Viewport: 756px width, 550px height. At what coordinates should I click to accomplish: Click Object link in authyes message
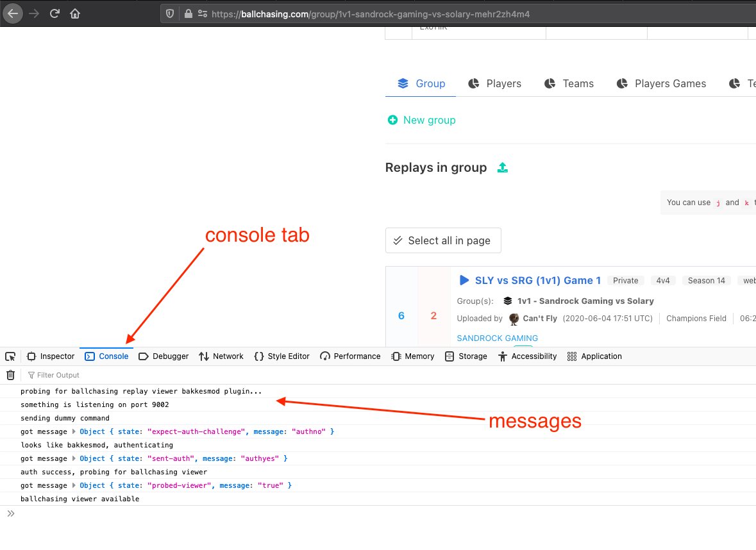(x=92, y=458)
